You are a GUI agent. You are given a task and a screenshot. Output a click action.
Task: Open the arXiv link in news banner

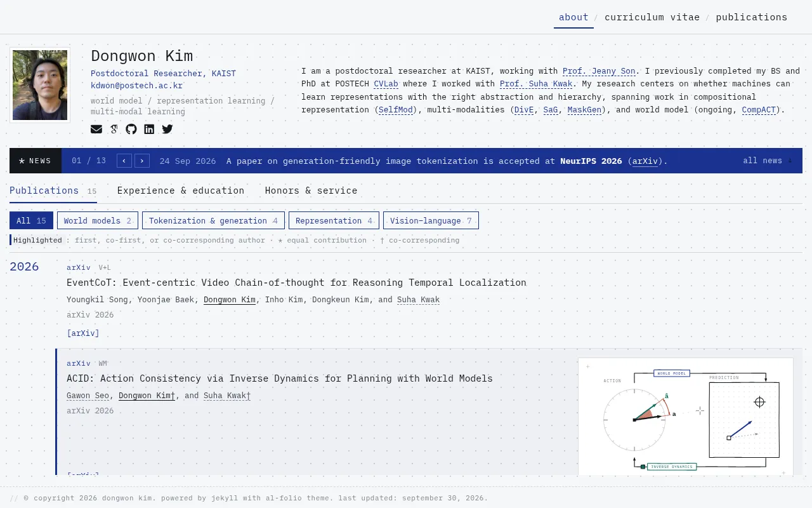coord(645,161)
